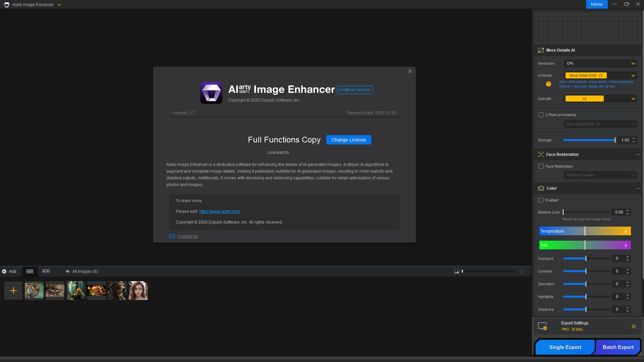The image size is (644, 362).
Task: Click the Change License button
Action: pos(348,140)
